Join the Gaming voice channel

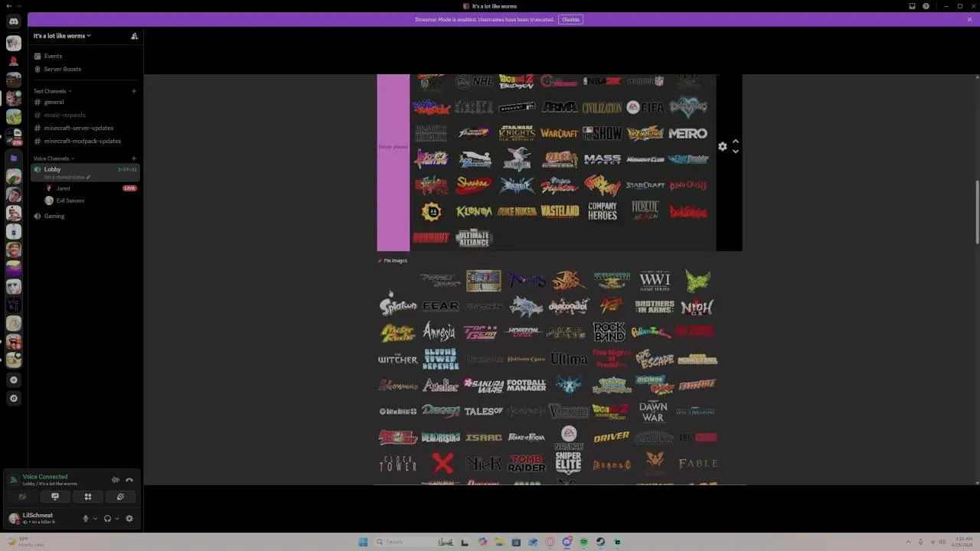click(85, 216)
